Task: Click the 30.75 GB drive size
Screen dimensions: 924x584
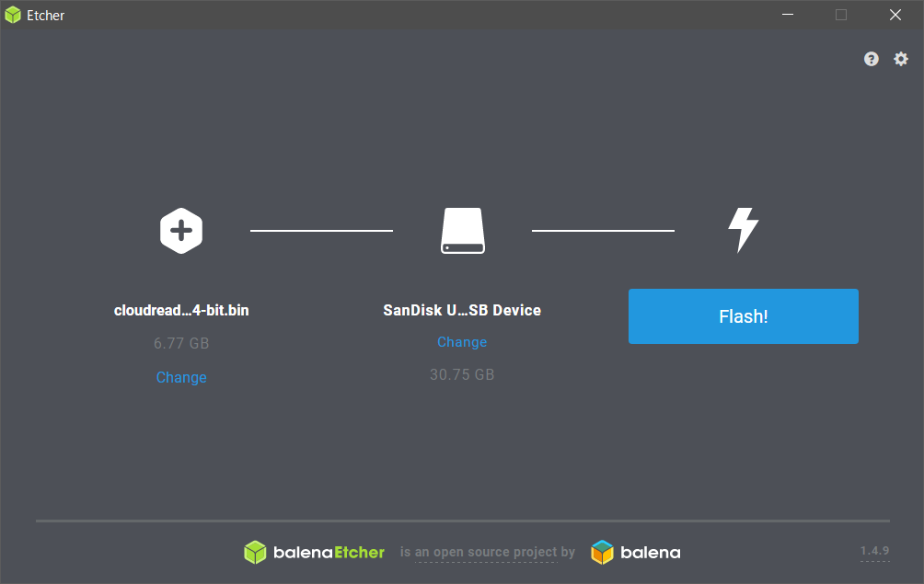Action: pos(462,374)
